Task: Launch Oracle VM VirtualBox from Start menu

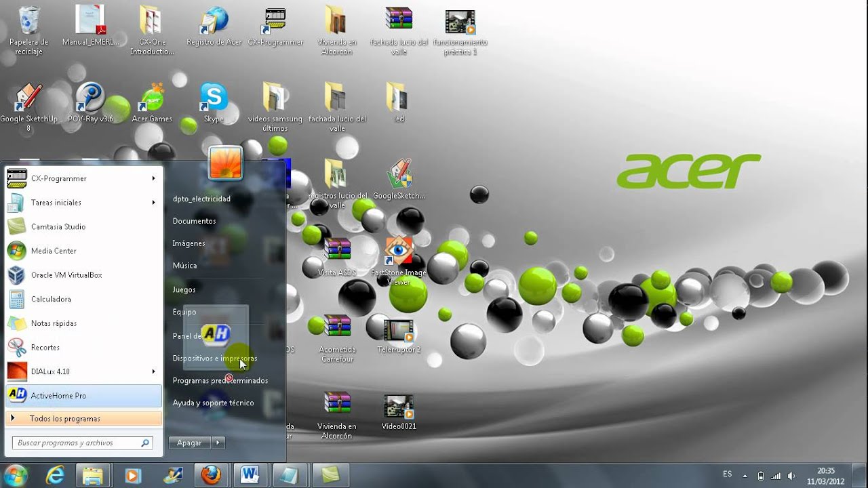Action: [84, 275]
